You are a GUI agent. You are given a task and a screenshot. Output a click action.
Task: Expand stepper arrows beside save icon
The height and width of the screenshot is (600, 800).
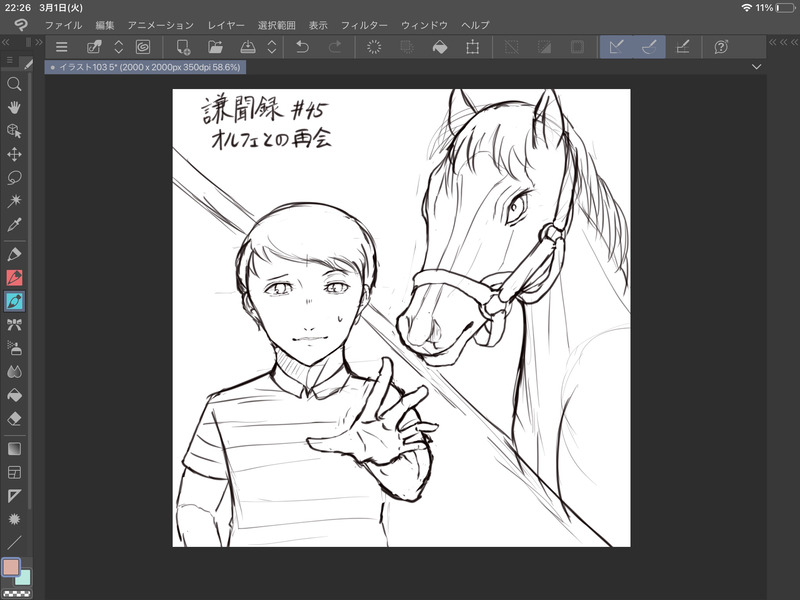tap(272, 47)
